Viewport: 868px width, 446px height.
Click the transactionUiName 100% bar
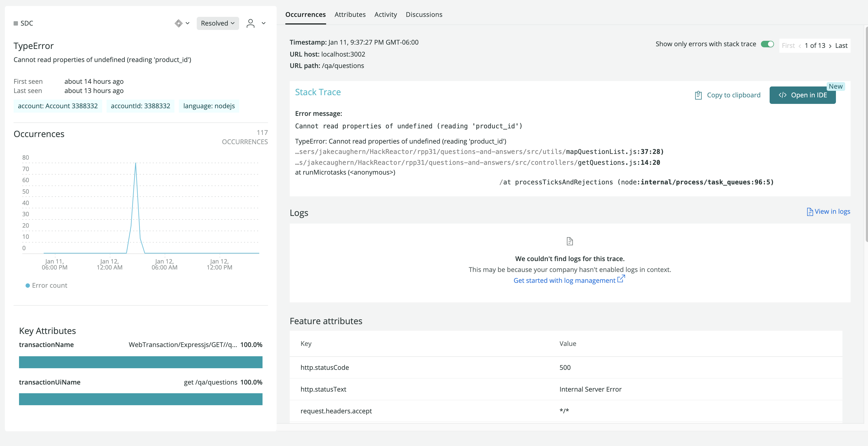tap(140, 399)
